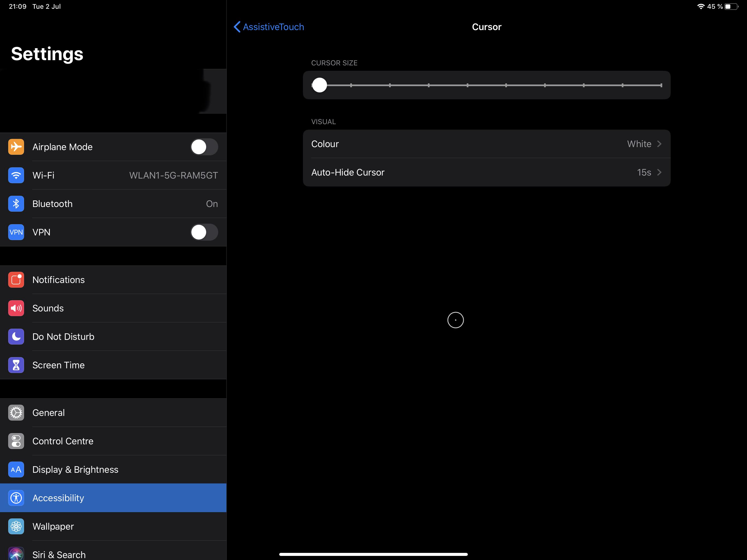747x560 pixels.
Task: Select Accessibility in the sidebar
Action: (113, 498)
